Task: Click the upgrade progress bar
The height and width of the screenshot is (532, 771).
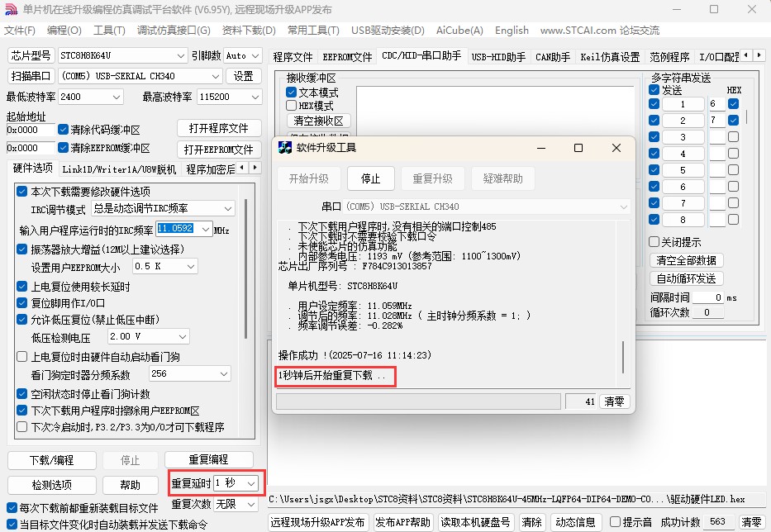Action: (418, 401)
